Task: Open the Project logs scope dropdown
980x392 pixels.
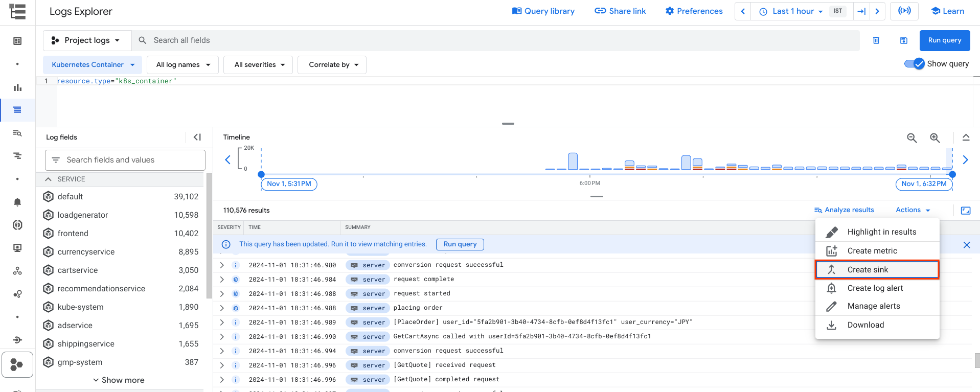Action: coord(87,40)
